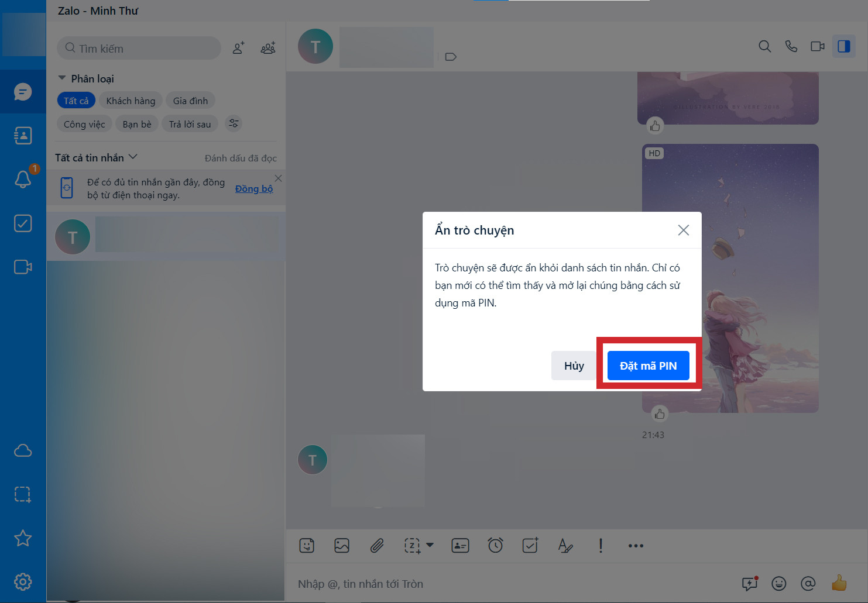Image resolution: width=868 pixels, height=603 pixels.
Task: Click the Đồng bộ link
Action: (x=254, y=188)
